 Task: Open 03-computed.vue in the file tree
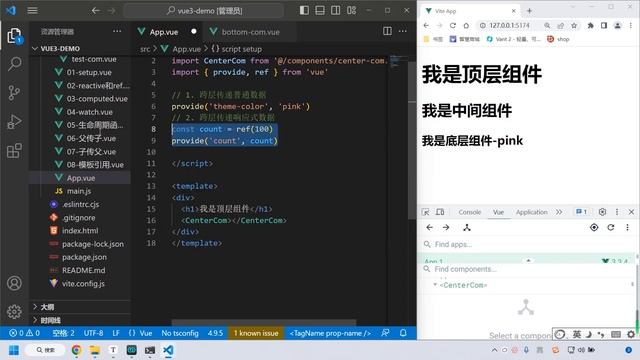click(97, 99)
